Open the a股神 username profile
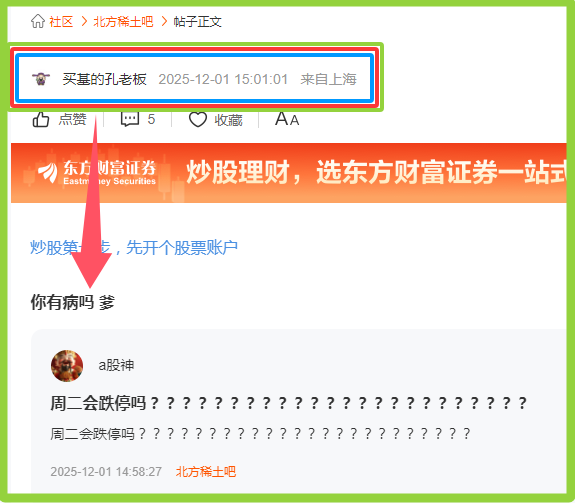Screen dimensions: 575x503 [x=116, y=365]
